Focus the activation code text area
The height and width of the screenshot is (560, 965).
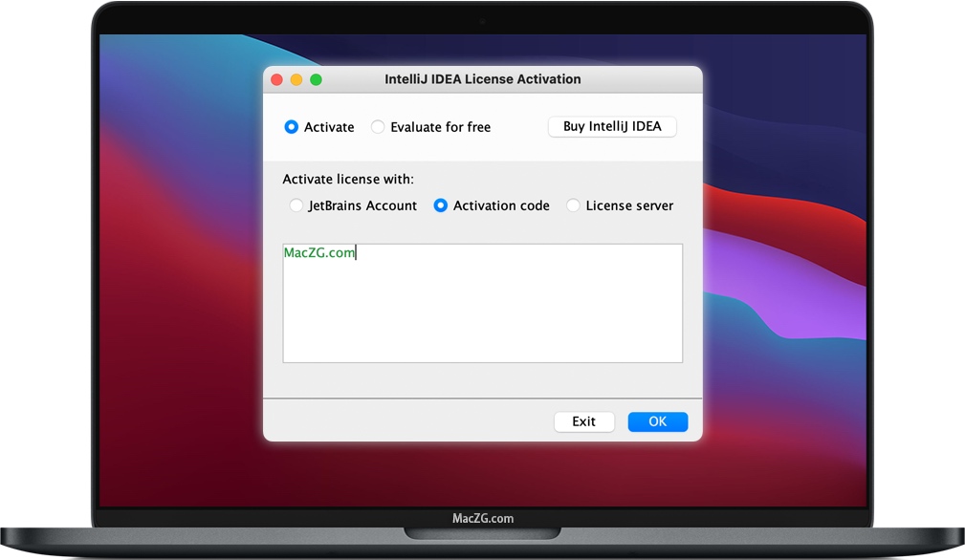pyautogui.click(x=482, y=303)
